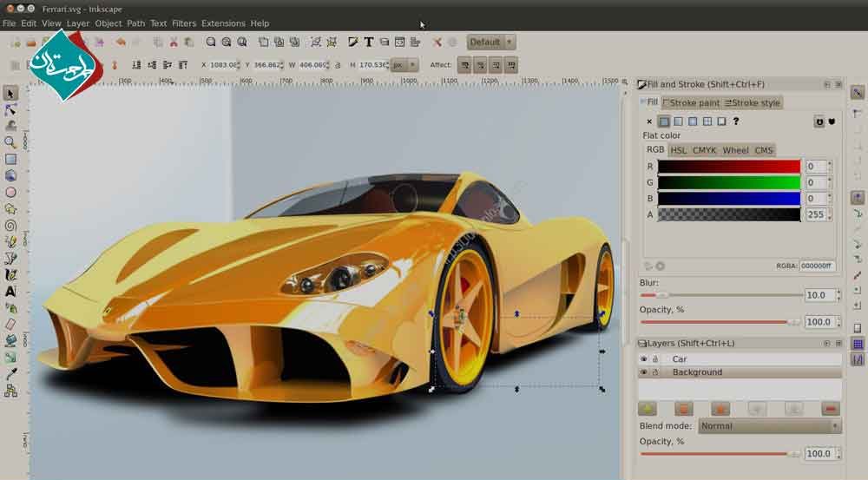Open the File menu
Viewport: 868px width, 480px height.
(x=9, y=23)
